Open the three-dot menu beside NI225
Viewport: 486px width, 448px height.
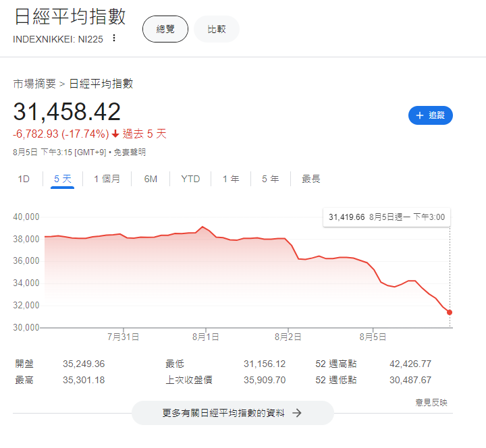(114, 38)
